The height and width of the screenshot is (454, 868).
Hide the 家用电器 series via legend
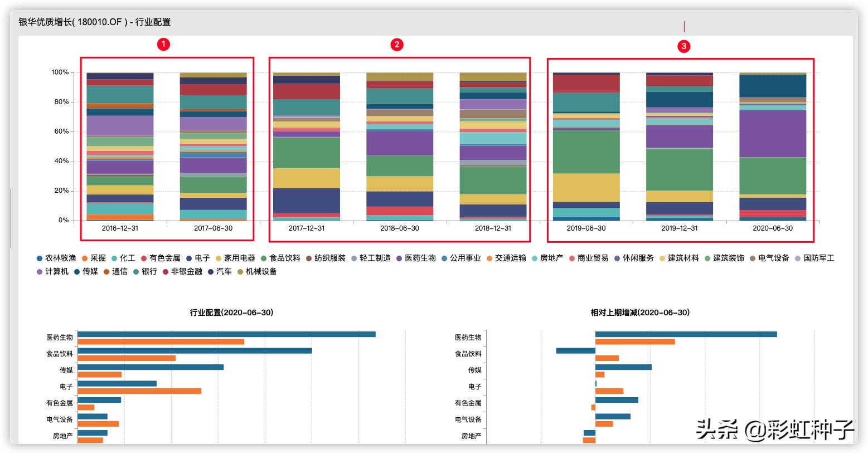click(235, 258)
